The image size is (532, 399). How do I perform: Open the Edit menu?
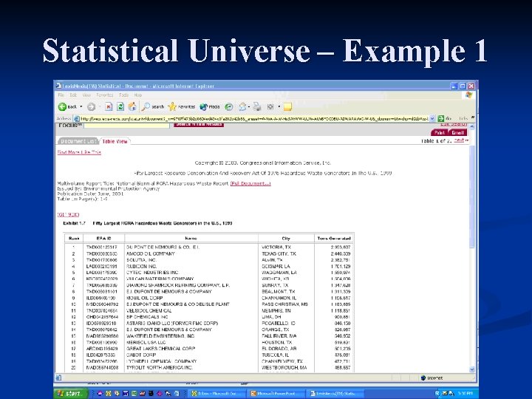click(x=73, y=95)
